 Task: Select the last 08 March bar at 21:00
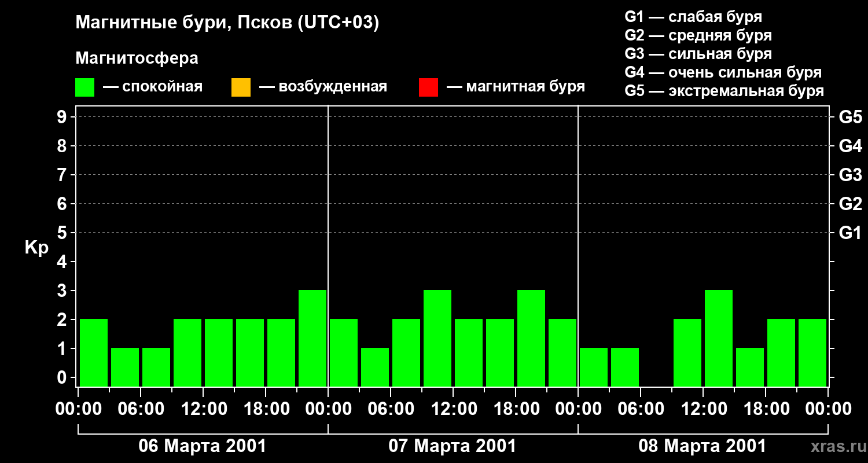tap(812, 352)
